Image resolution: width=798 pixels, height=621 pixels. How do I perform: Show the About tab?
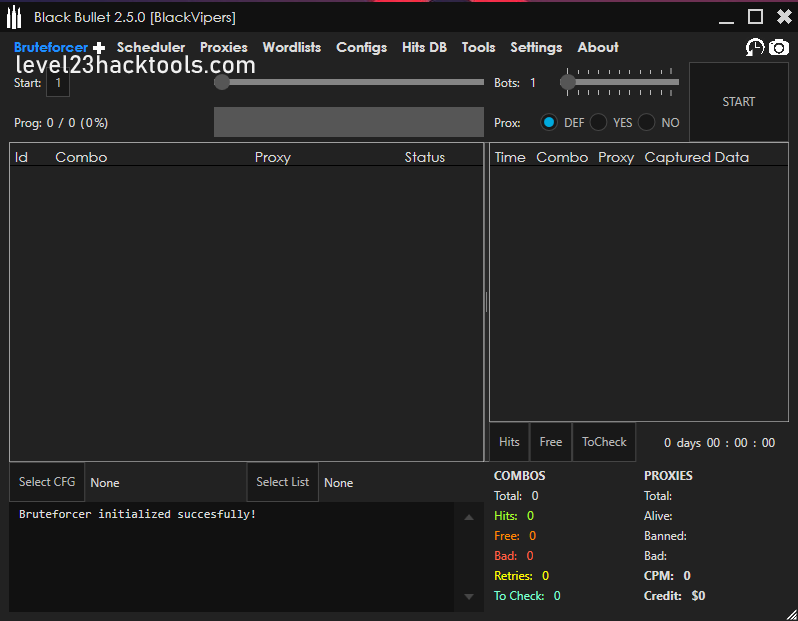598,47
